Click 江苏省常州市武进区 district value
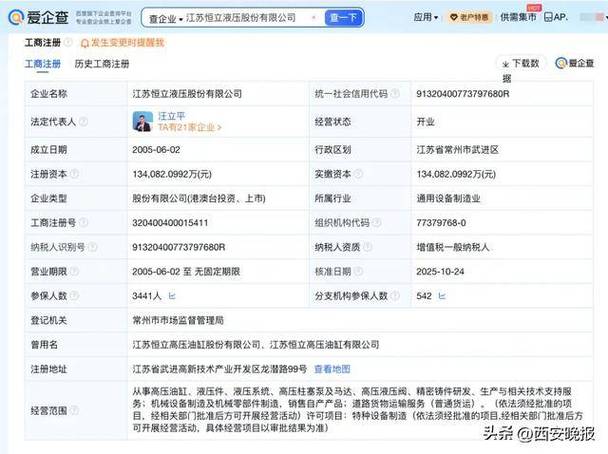This screenshot has width=608, height=454. tap(458, 150)
